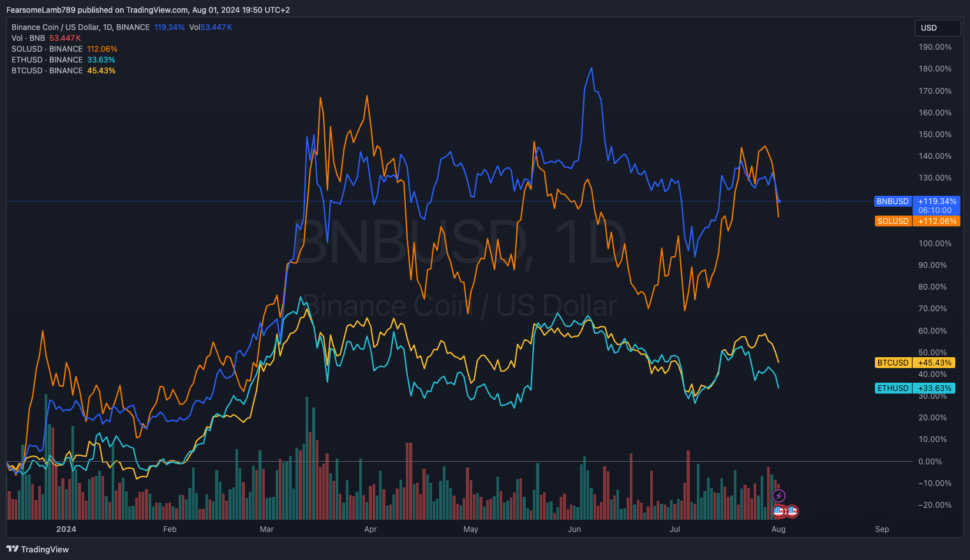Click the FearsomeLamb789 published-on header text
Image resolution: width=970 pixels, height=560 pixels.
148,10
